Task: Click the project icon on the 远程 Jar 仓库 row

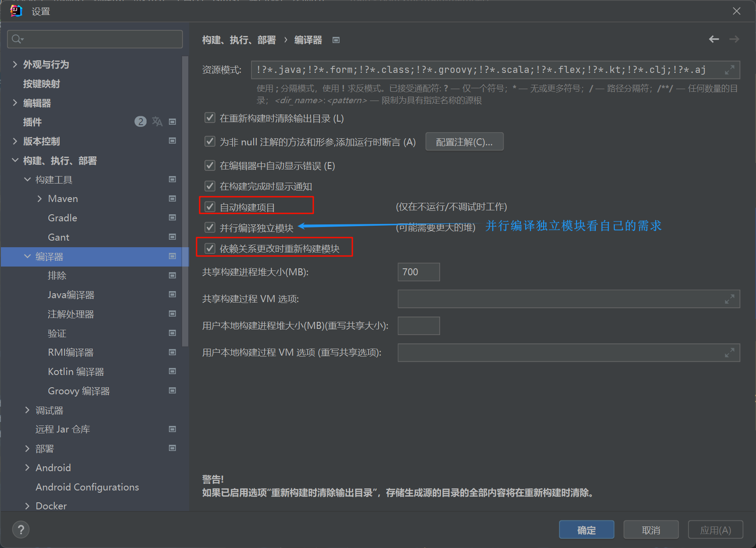Action: point(172,429)
